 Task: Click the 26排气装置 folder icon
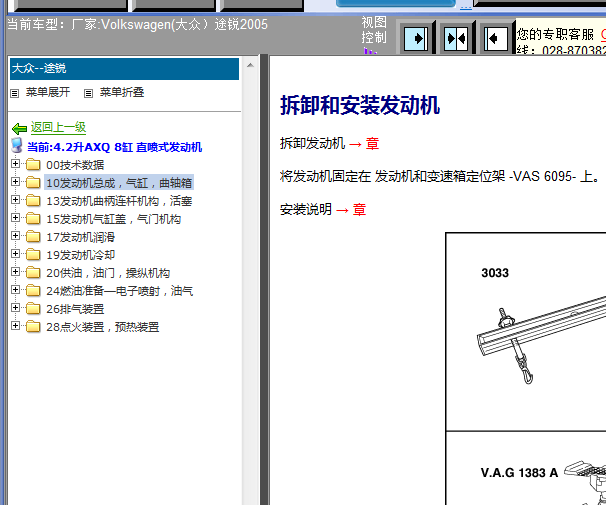coord(33,309)
